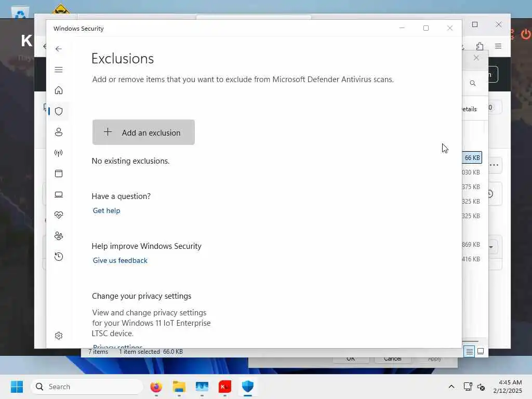Viewport: 532px width, 399px height.
Task: Open Protection history clock icon
Action: [58, 257]
